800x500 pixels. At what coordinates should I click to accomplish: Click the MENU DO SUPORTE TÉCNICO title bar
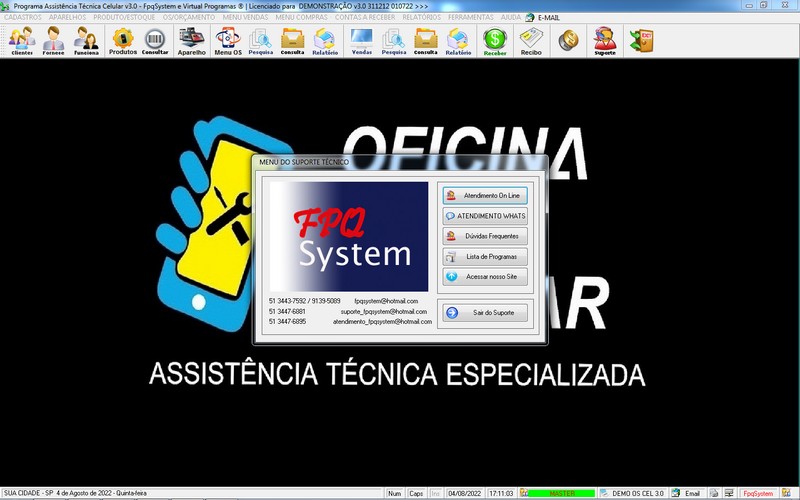pyautogui.click(x=400, y=162)
